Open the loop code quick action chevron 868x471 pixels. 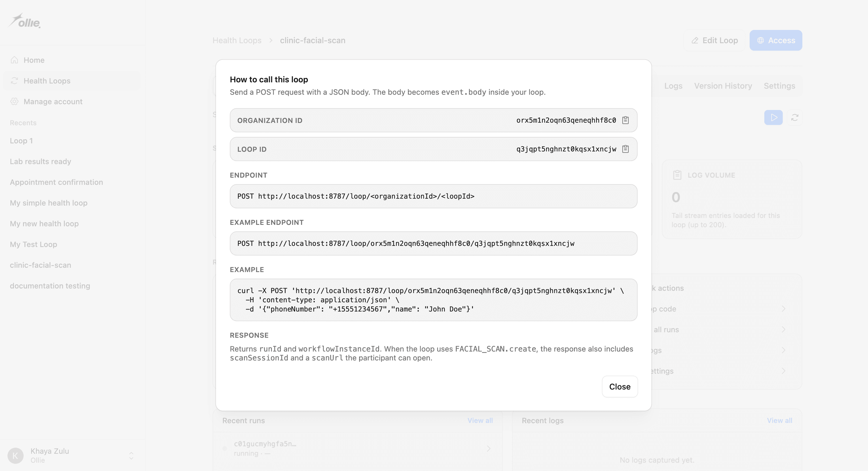(783, 309)
